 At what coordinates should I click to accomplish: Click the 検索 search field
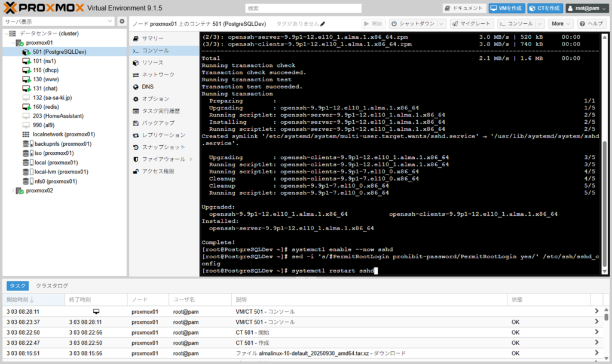tap(303, 8)
